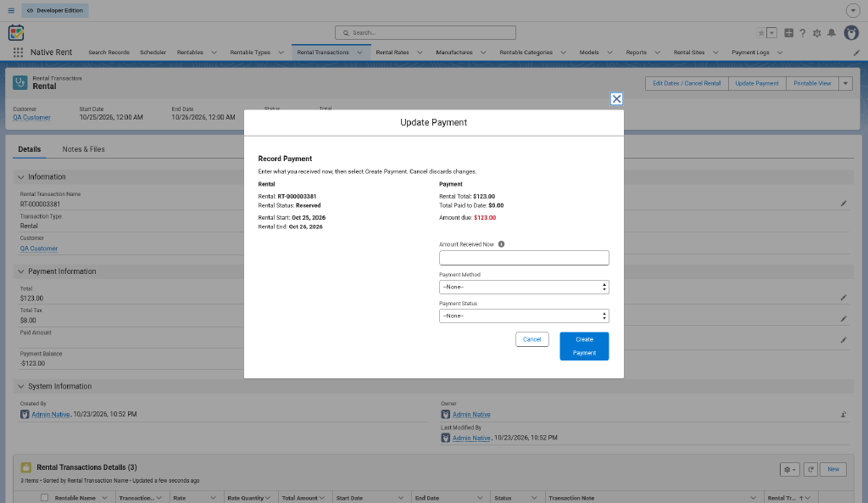The width and height of the screenshot is (868, 503).
Task: Click the Create Payment button
Action: click(x=584, y=346)
